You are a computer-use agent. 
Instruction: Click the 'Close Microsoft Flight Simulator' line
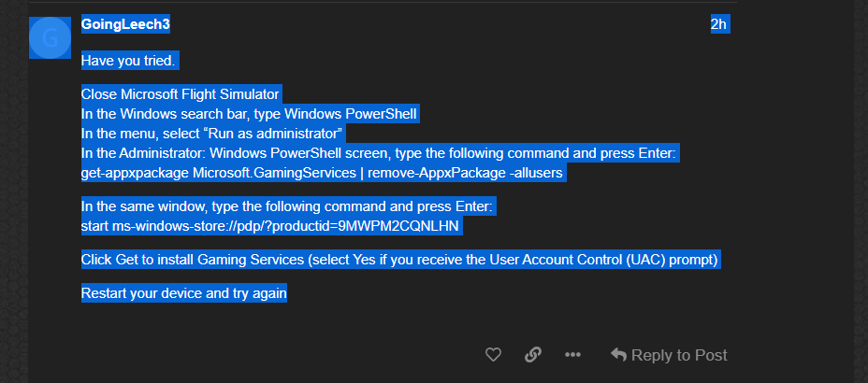click(x=180, y=94)
